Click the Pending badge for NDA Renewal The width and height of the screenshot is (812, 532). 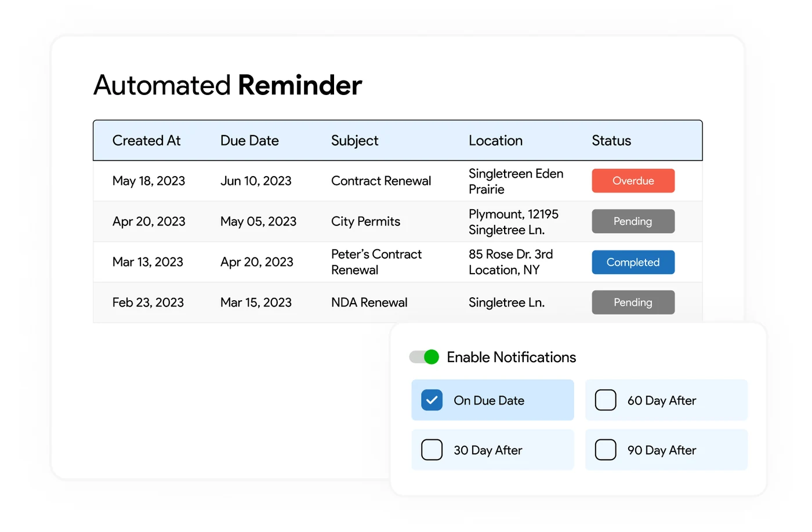click(633, 303)
